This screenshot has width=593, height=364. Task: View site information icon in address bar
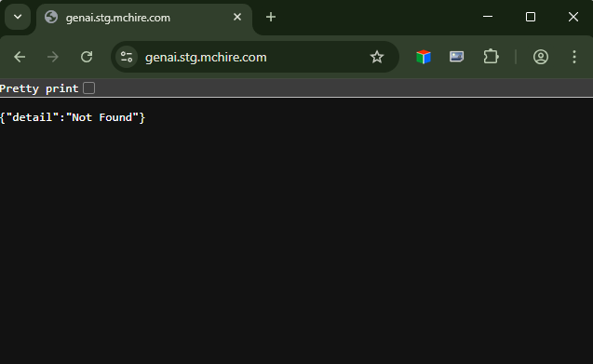click(x=127, y=57)
